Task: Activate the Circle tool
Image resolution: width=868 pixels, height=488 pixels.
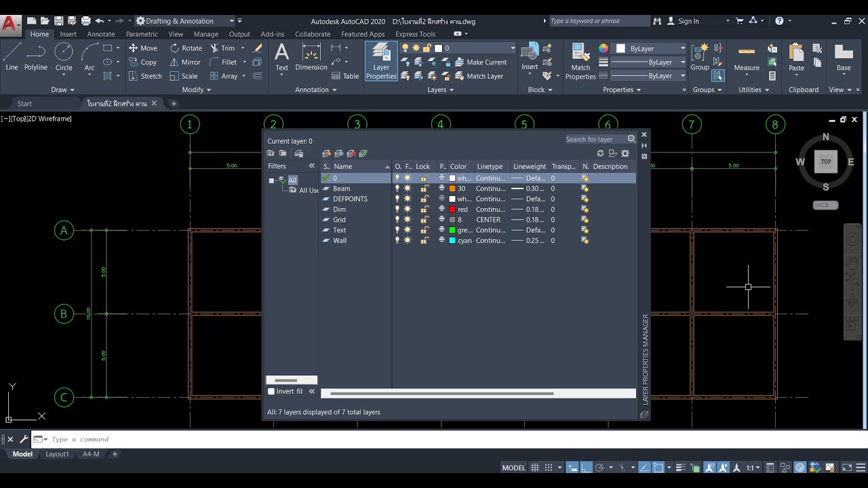Action: [x=64, y=57]
